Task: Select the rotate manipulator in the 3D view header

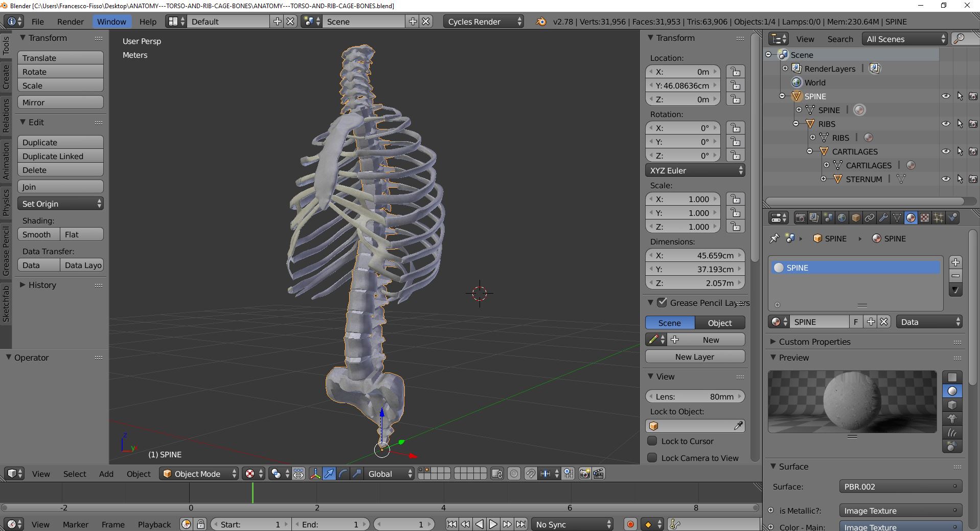Action: [343, 474]
